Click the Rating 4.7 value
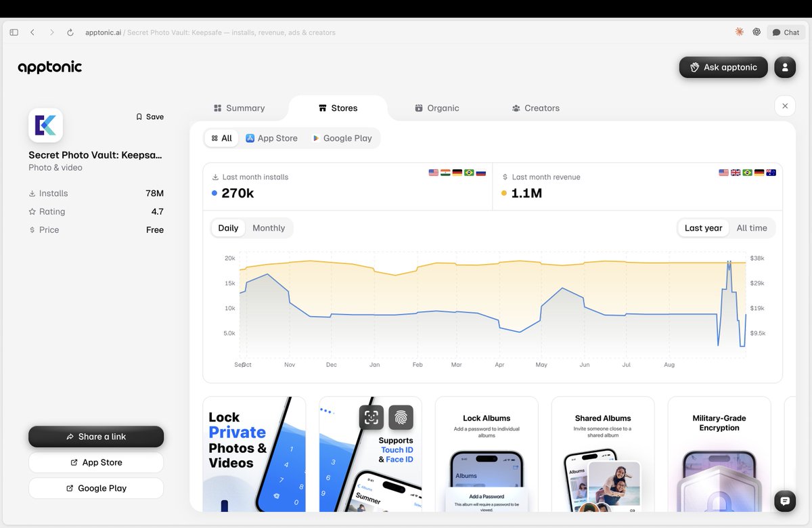 tap(158, 212)
